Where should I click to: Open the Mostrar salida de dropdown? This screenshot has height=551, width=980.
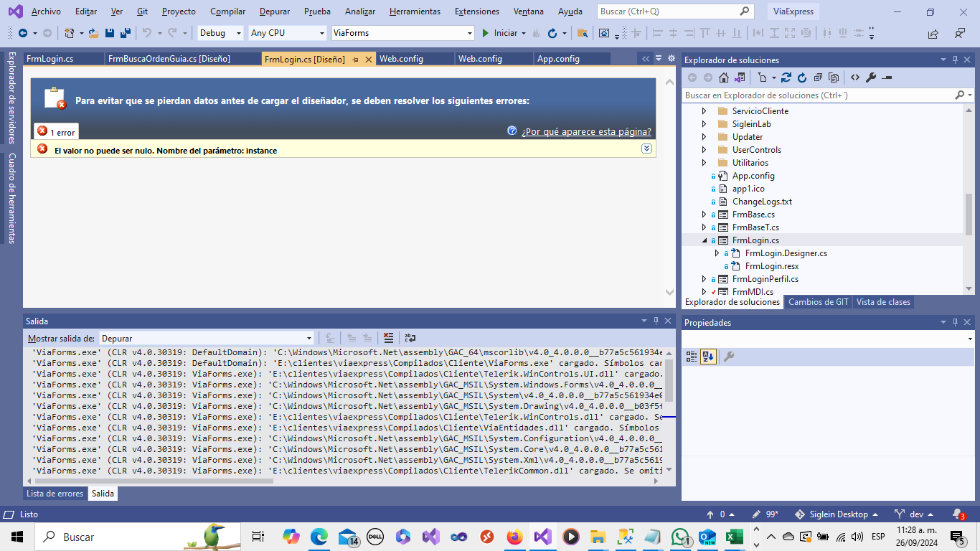(x=207, y=338)
